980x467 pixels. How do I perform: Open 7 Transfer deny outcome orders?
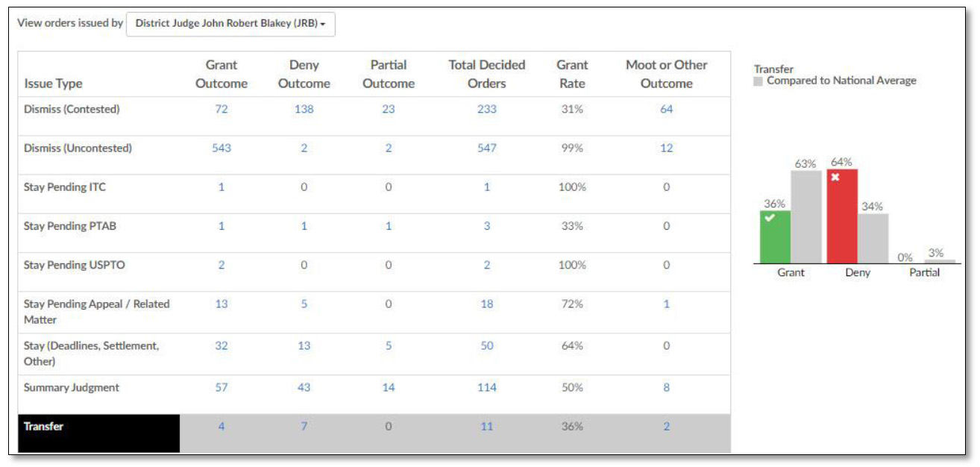[304, 427]
